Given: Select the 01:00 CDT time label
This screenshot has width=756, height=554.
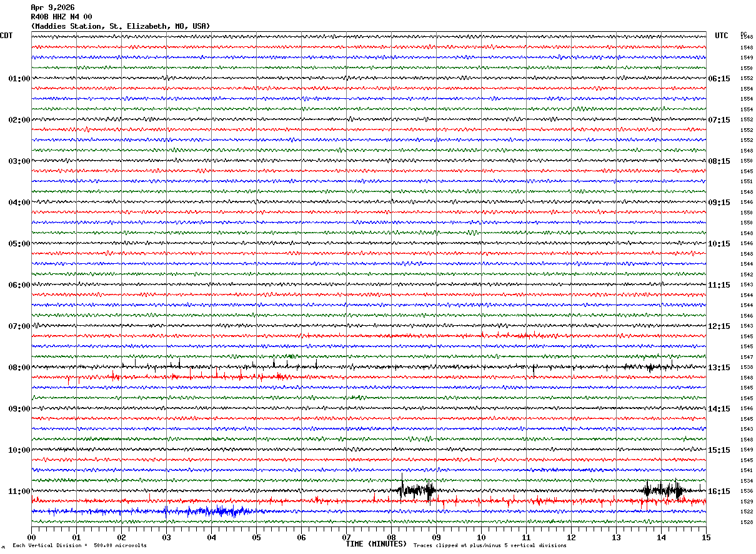Looking at the screenshot, I should pos(19,79).
